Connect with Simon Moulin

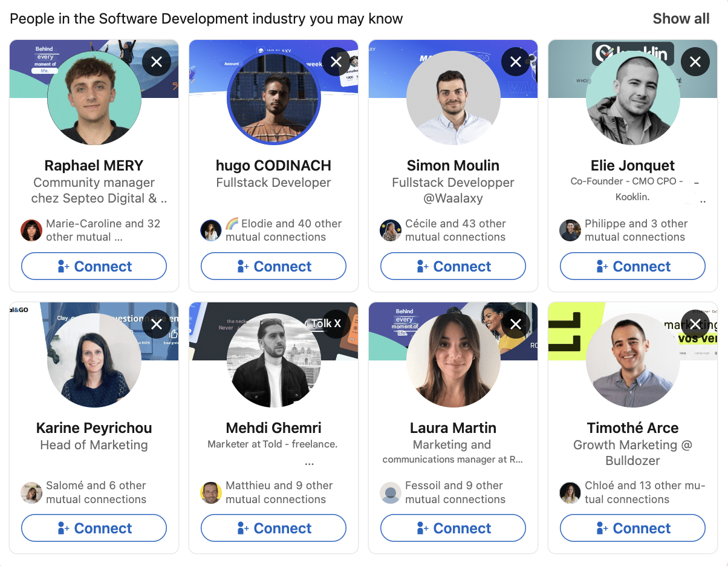pos(453,266)
